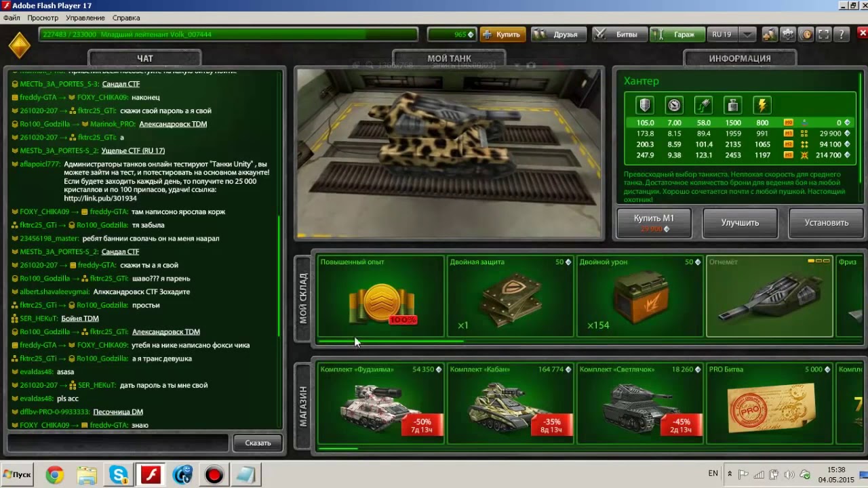
Task: Select the M2 modification row badge
Action: [x=788, y=144]
